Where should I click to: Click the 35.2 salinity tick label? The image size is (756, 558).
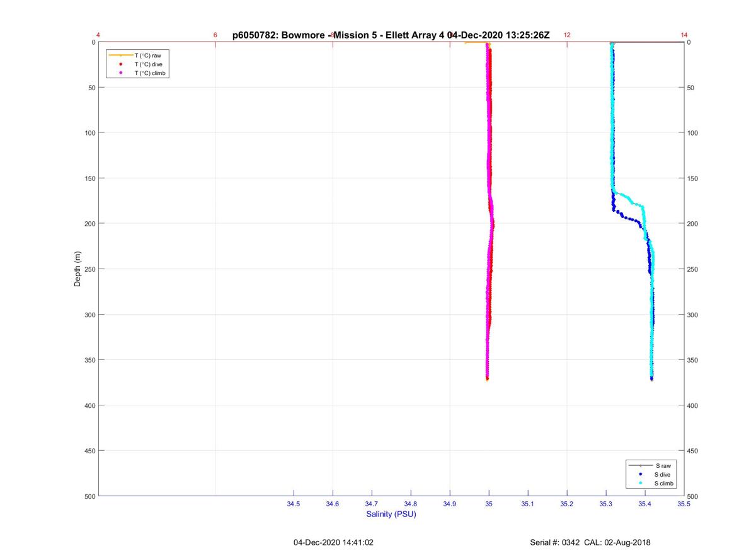567,504
